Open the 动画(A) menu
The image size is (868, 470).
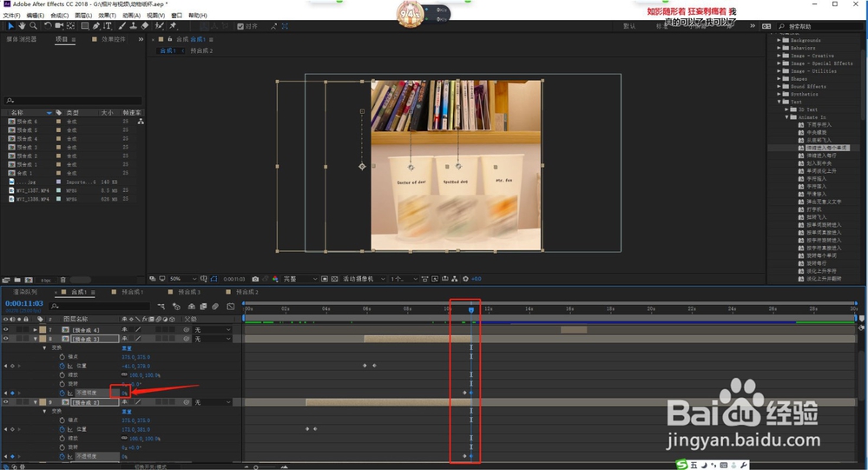[131, 16]
